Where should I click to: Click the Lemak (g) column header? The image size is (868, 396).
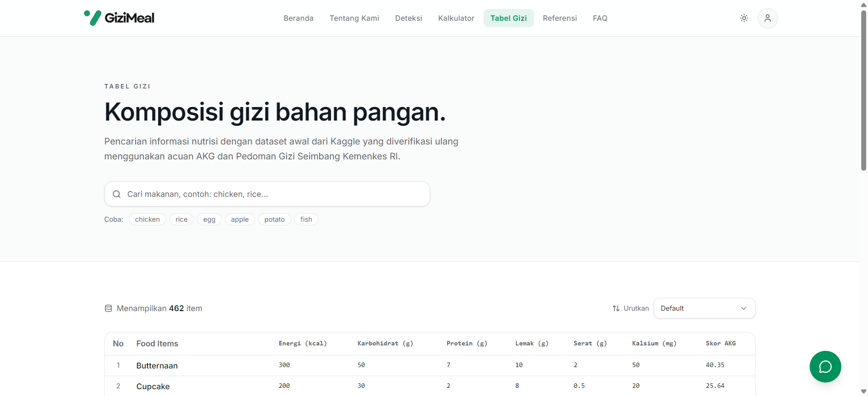point(532,344)
